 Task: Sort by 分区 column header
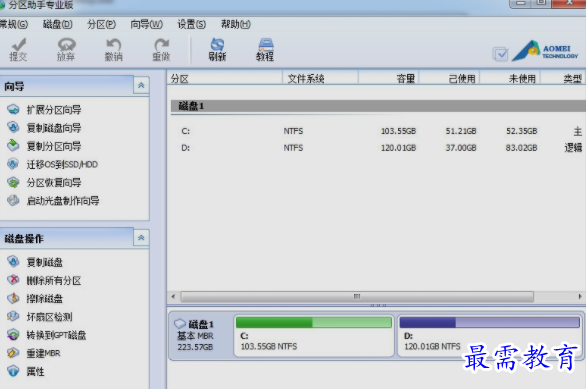click(x=225, y=78)
